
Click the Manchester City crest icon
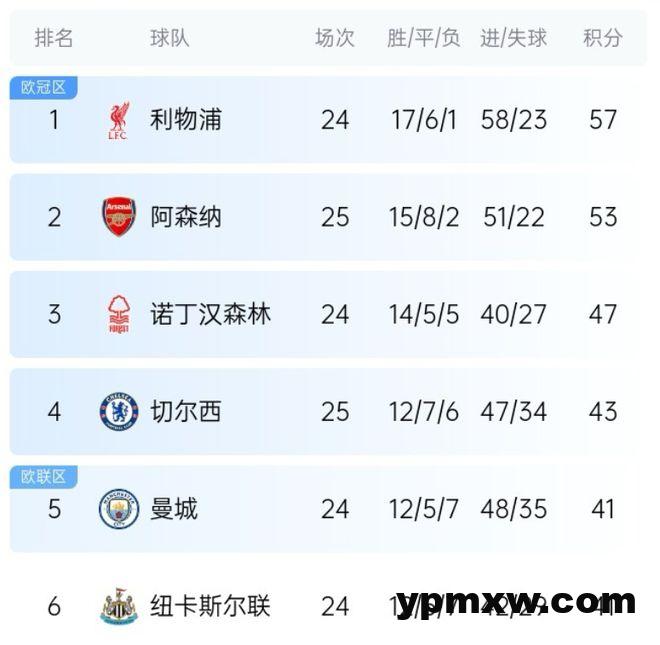point(118,509)
